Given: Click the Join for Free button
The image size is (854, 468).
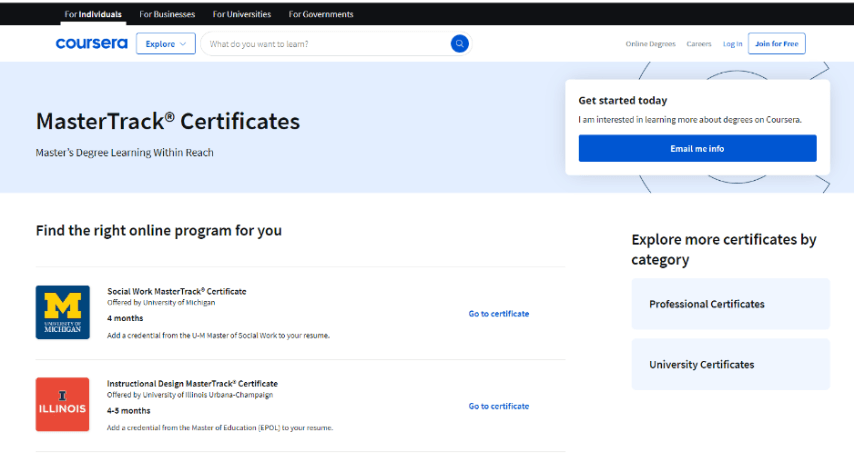Looking at the screenshot, I should pyautogui.click(x=777, y=44).
